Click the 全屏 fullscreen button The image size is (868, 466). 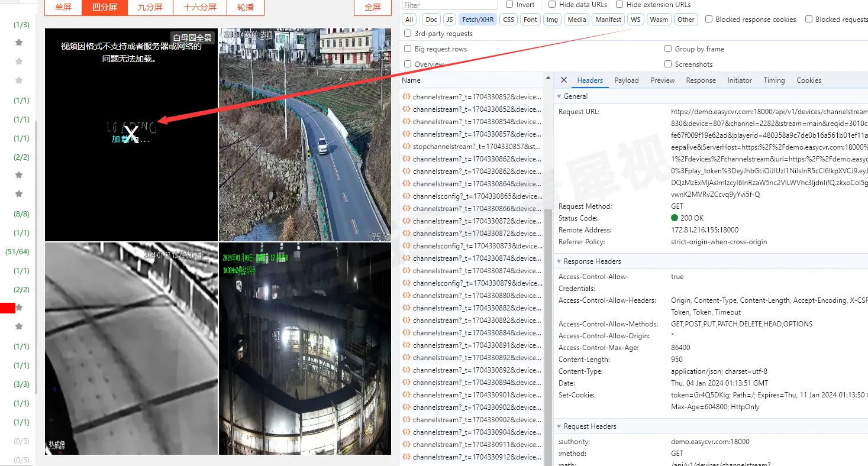[373, 7]
